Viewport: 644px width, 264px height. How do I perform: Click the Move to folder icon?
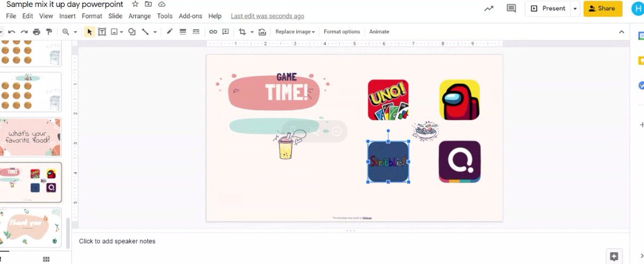click(x=149, y=4)
